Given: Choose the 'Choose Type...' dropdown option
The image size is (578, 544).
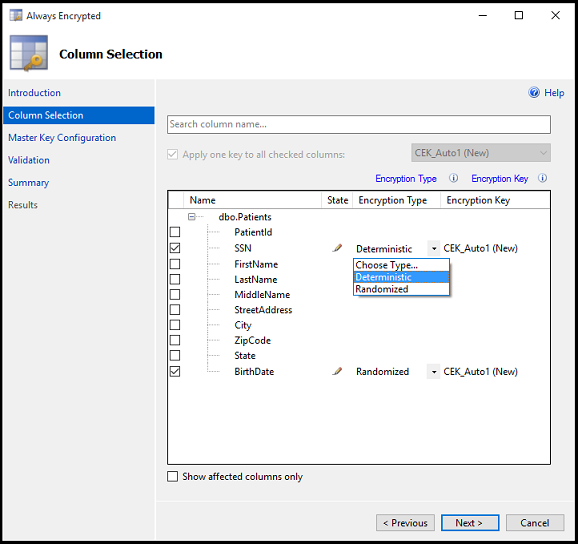Looking at the screenshot, I should coord(401,265).
